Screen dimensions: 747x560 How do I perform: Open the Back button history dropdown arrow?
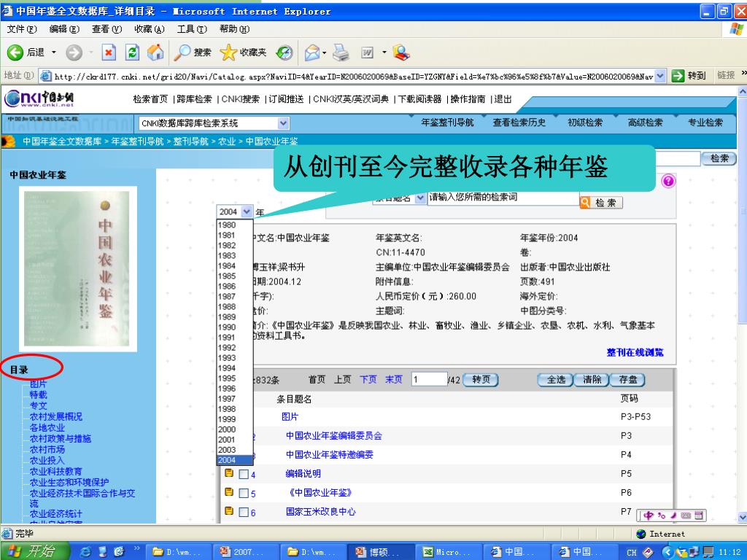tap(54, 52)
